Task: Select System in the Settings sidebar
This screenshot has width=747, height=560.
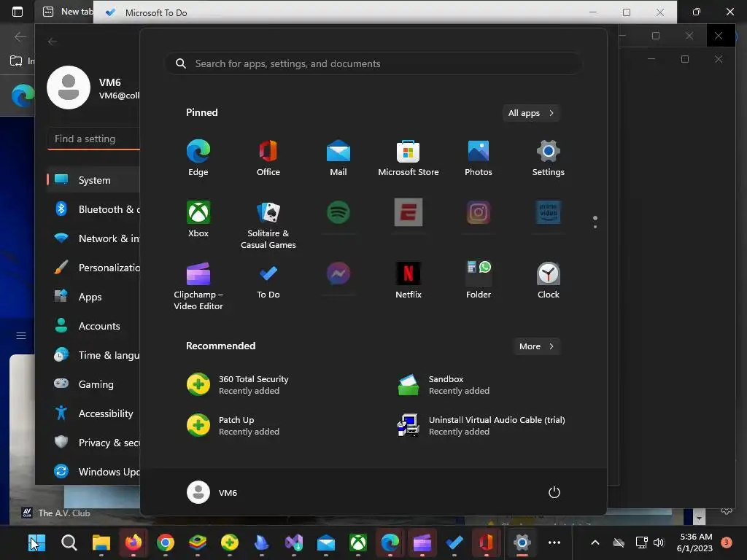Action: click(93, 180)
